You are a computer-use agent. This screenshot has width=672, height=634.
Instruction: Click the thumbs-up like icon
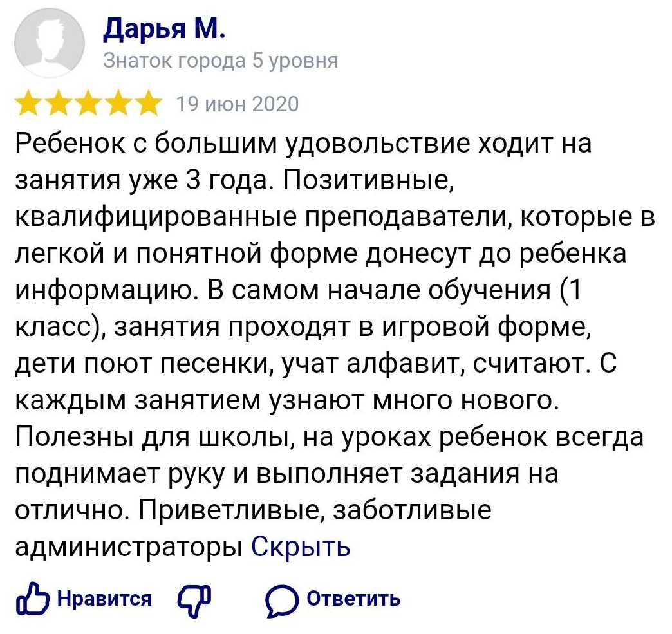(33, 599)
